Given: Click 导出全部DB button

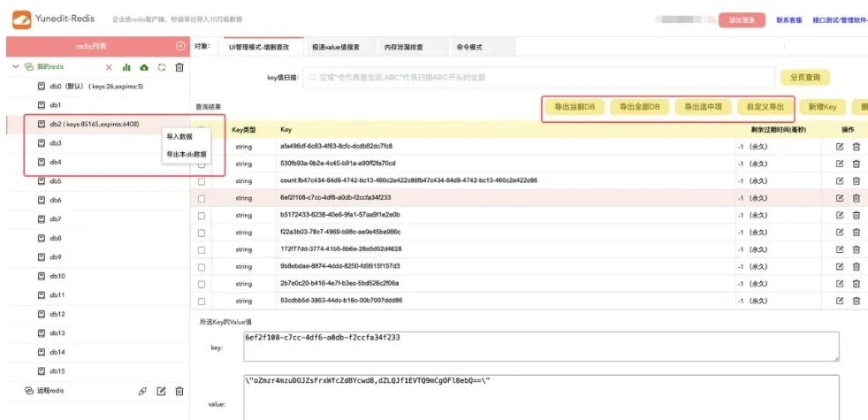Looking at the screenshot, I should point(639,108).
